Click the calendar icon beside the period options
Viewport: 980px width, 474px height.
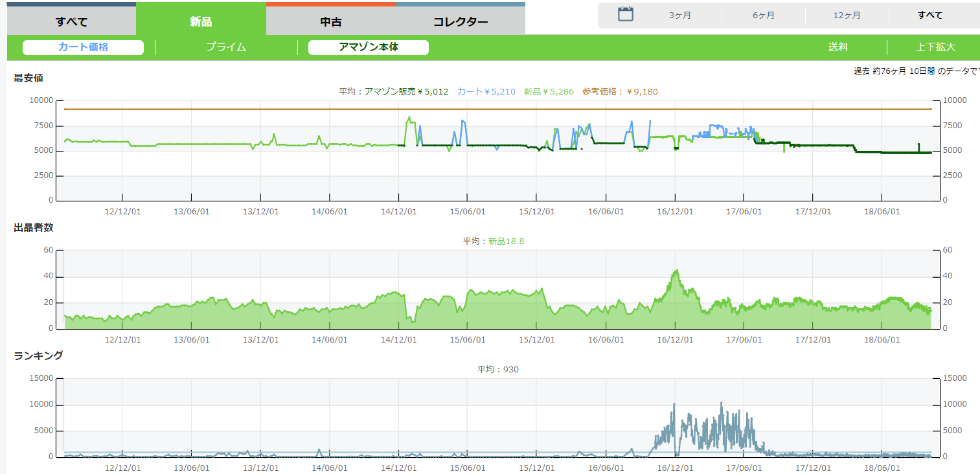tap(625, 14)
